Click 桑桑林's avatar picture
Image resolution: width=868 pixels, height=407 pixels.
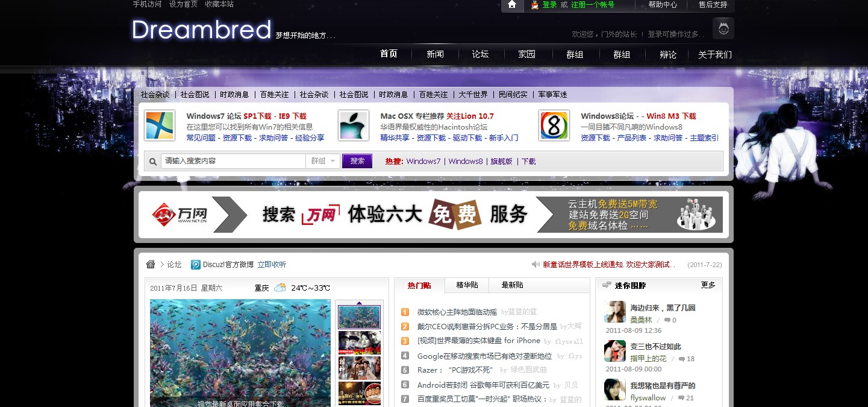pyautogui.click(x=615, y=312)
